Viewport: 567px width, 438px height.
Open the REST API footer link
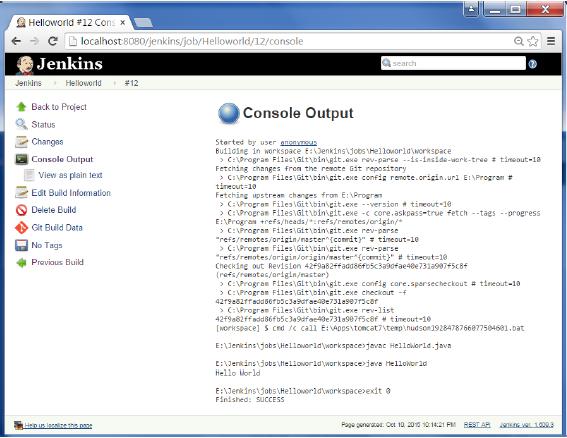coord(477,425)
